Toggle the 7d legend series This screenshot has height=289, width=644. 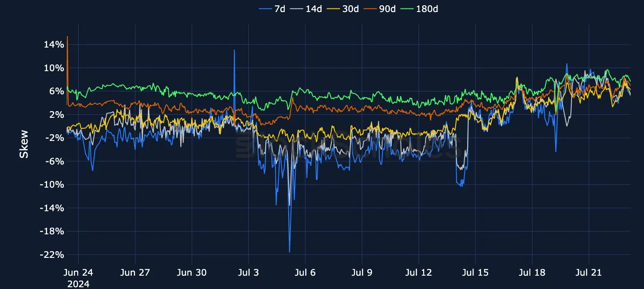(x=271, y=9)
